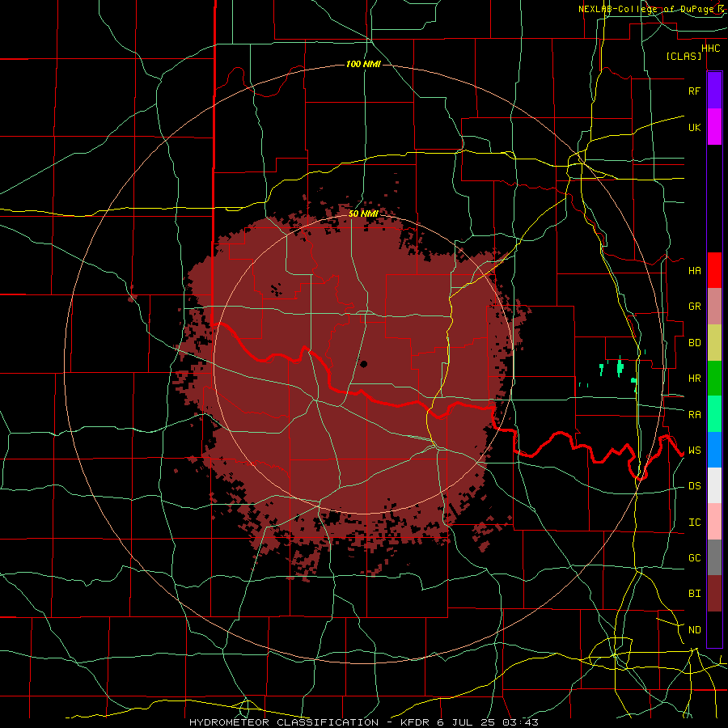Select the mint green RA swatch

(x=714, y=414)
